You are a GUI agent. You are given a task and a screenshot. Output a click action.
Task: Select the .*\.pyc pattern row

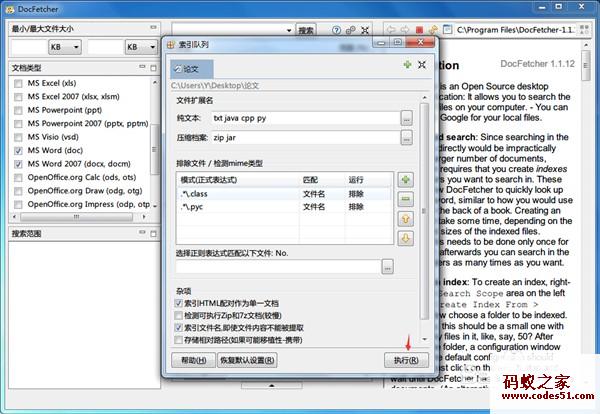point(284,207)
